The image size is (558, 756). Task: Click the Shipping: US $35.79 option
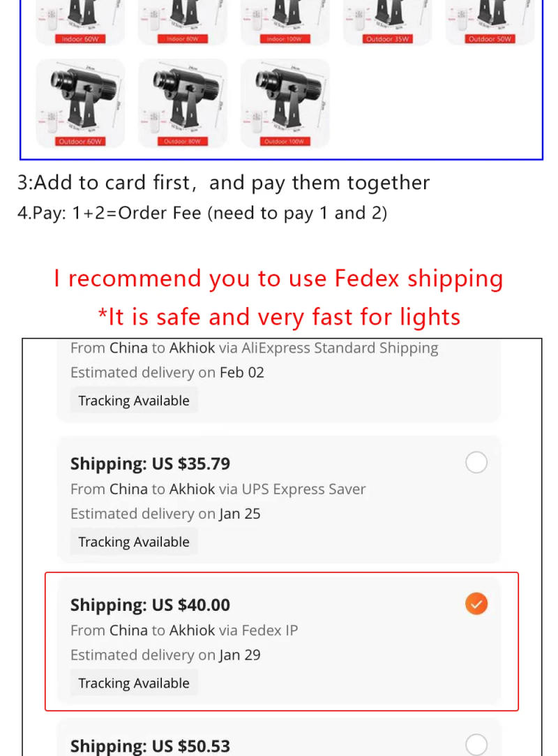(150, 464)
